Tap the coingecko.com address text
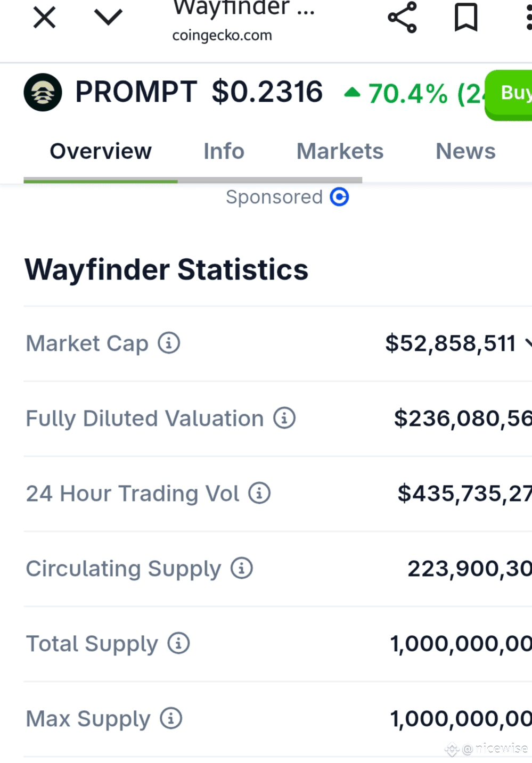Image resolution: width=532 pixels, height=763 pixels. point(222,35)
